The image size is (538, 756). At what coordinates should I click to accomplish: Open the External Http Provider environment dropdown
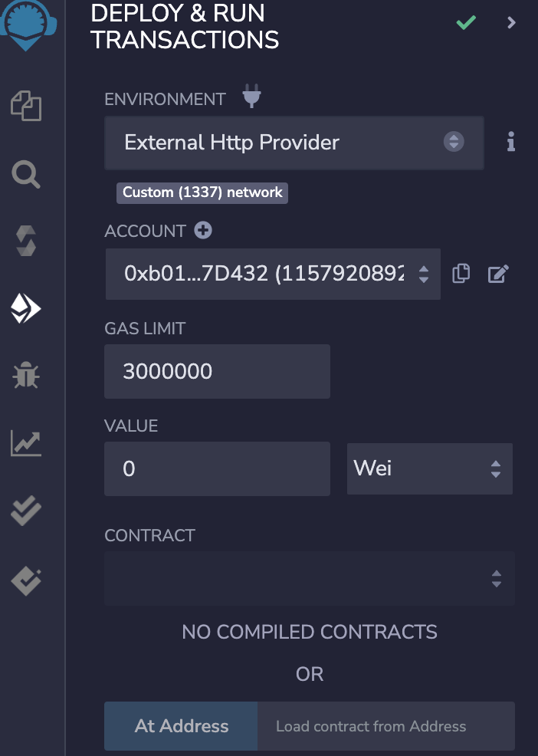point(294,143)
